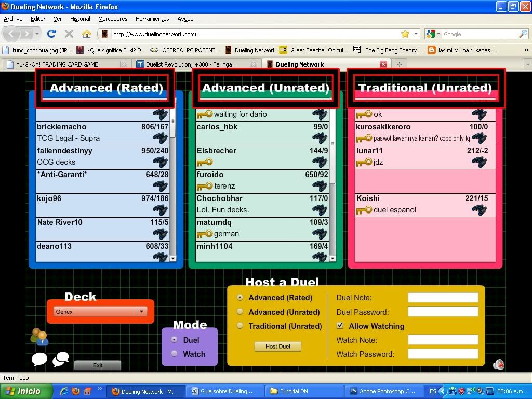Select Traditional (Unrated) host option

(240, 326)
